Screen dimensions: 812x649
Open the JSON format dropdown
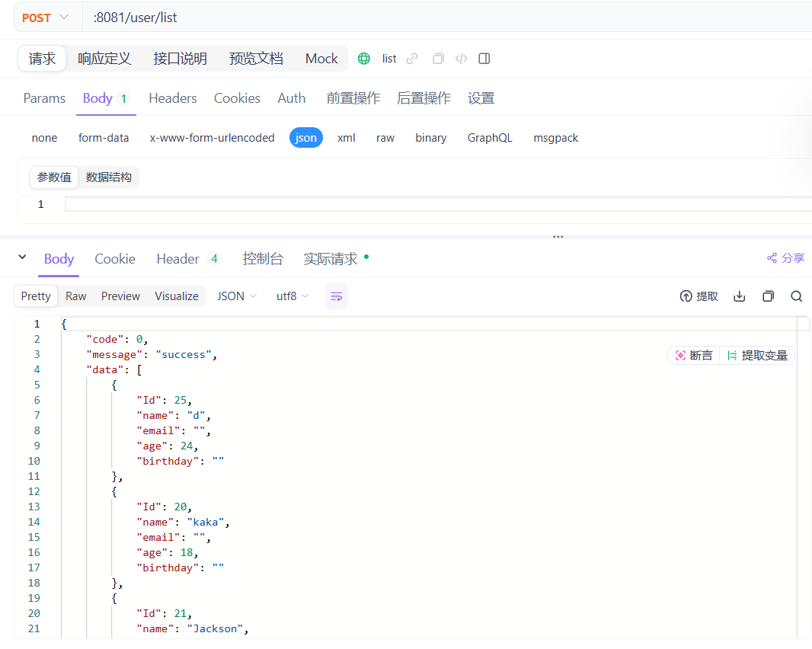click(x=237, y=296)
